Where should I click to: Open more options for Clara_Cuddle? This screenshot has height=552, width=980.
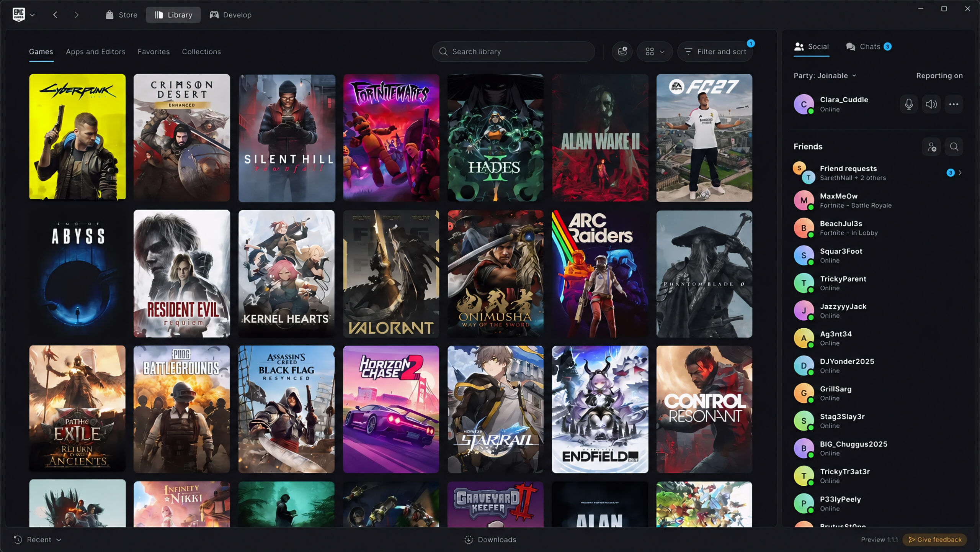(x=954, y=104)
